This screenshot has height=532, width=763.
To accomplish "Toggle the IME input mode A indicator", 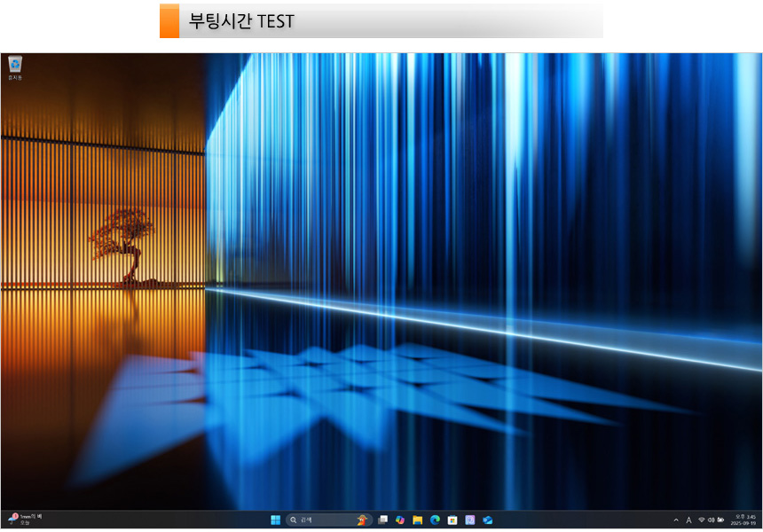I will (688, 520).
